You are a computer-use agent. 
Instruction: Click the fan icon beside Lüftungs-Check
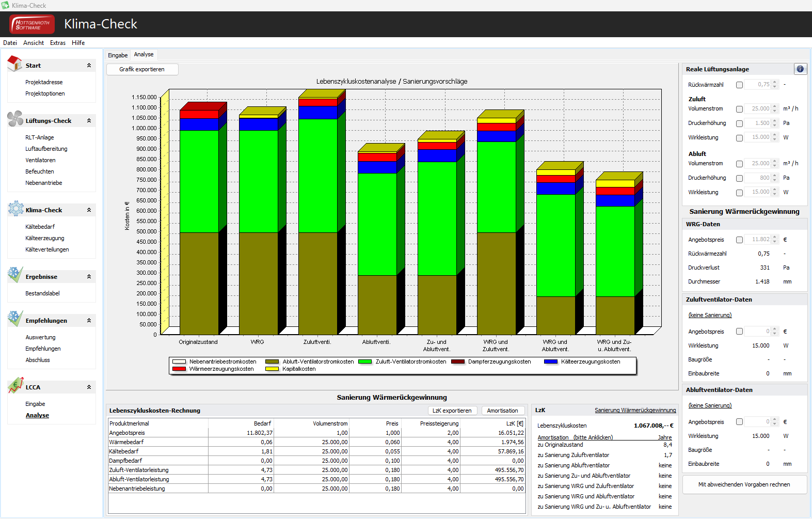click(15, 119)
